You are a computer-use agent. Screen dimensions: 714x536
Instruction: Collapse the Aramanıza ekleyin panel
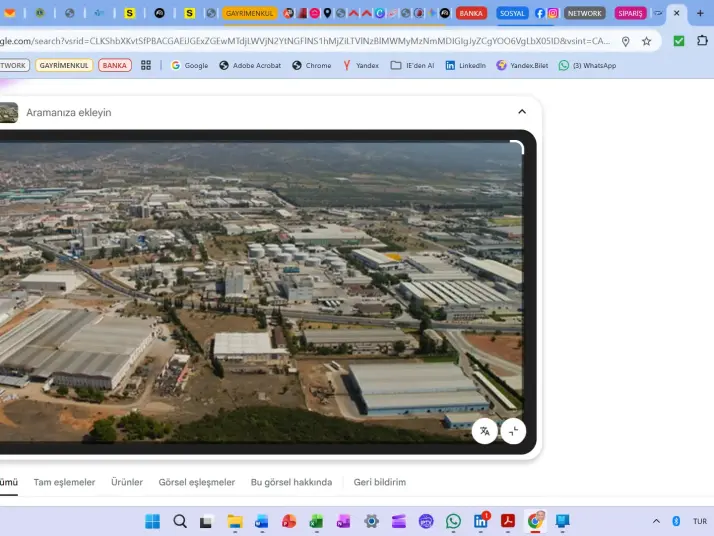click(x=521, y=112)
